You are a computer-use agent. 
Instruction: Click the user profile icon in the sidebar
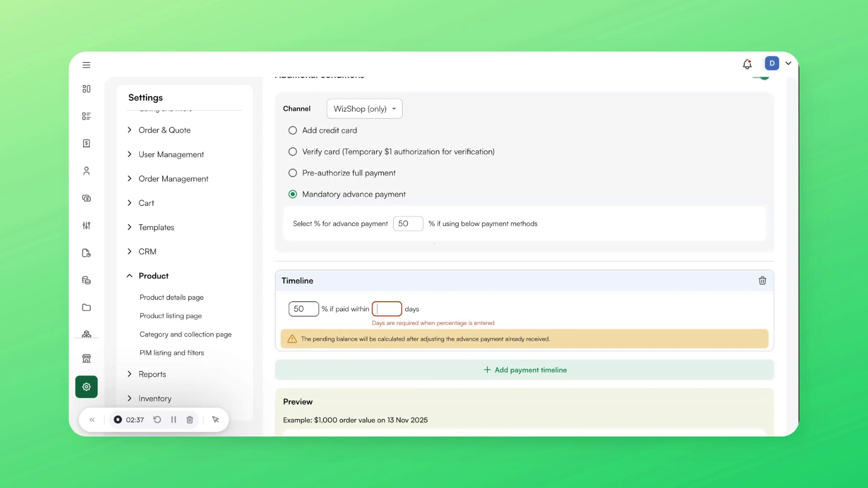[86, 171]
